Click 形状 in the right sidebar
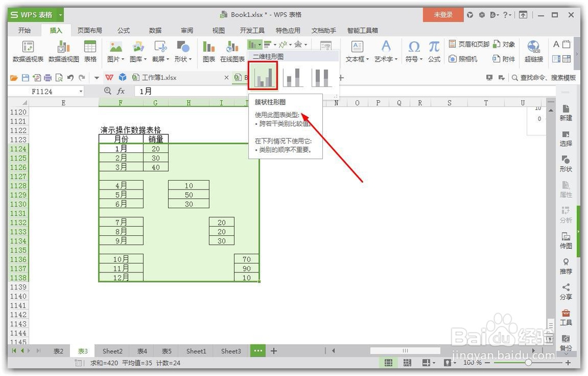 pyautogui.click(x=566, y=164)
